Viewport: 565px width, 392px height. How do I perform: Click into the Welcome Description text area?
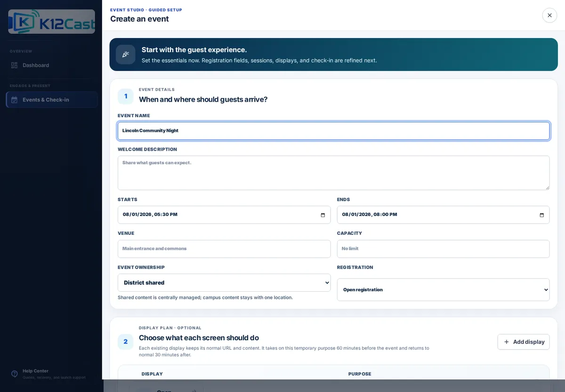click(x=333, y=173)
